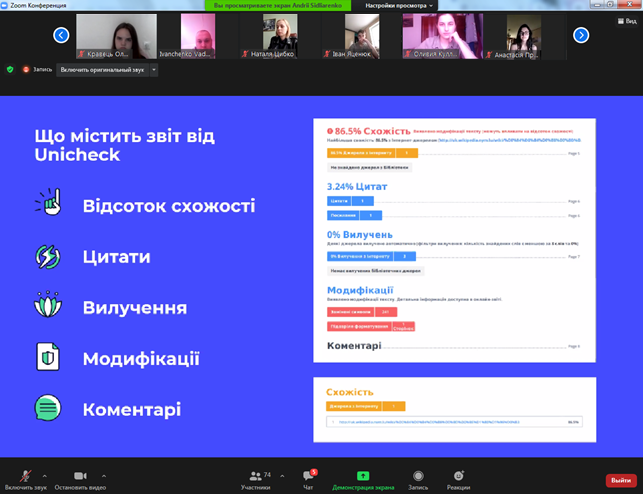Click the lotus flower Вилучення icon
This screenshot has height=494, width=643.
[48, 304]
